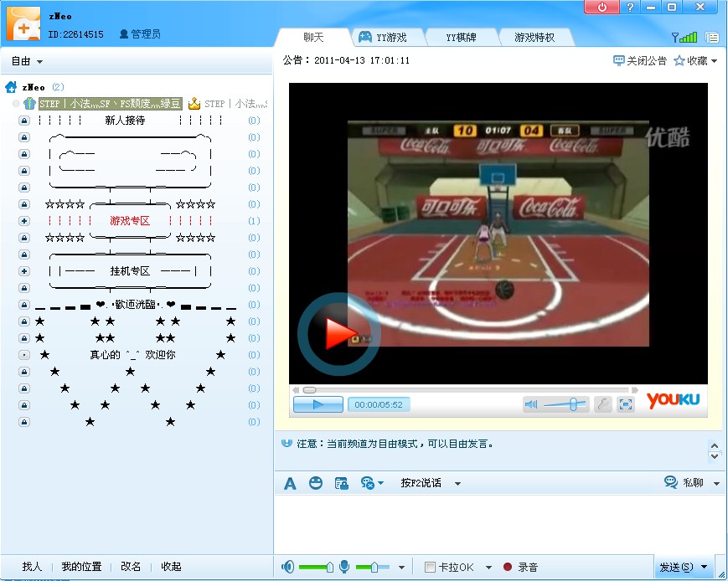The width and height of the screenshot is (728, 581).
Task: Select highlighted user STEP 小法 绿豆
Action: [110, 104]
